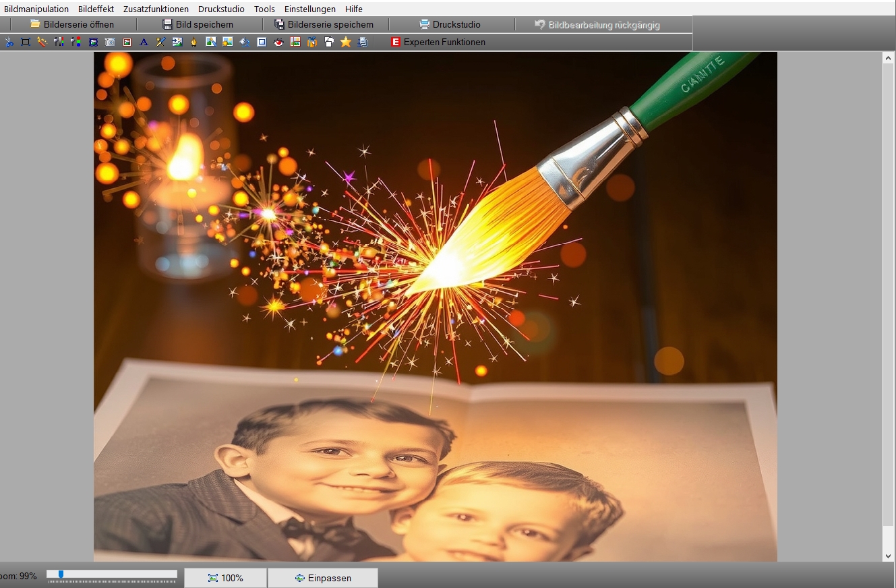Image resolution: width=896 pixels, height=588 pixels.
Task: Open the Zusatzfunktionen menu
Action: click(156, 9)
